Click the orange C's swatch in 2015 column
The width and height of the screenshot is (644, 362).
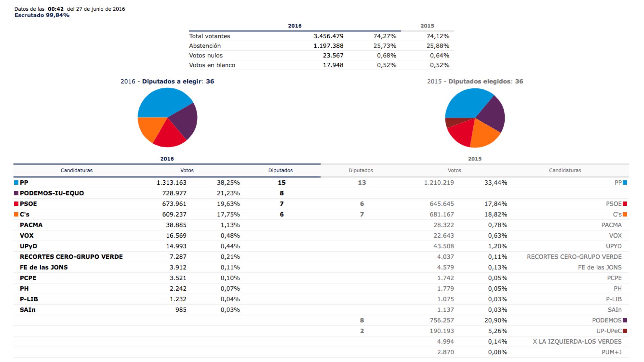[x=625, y=215]
